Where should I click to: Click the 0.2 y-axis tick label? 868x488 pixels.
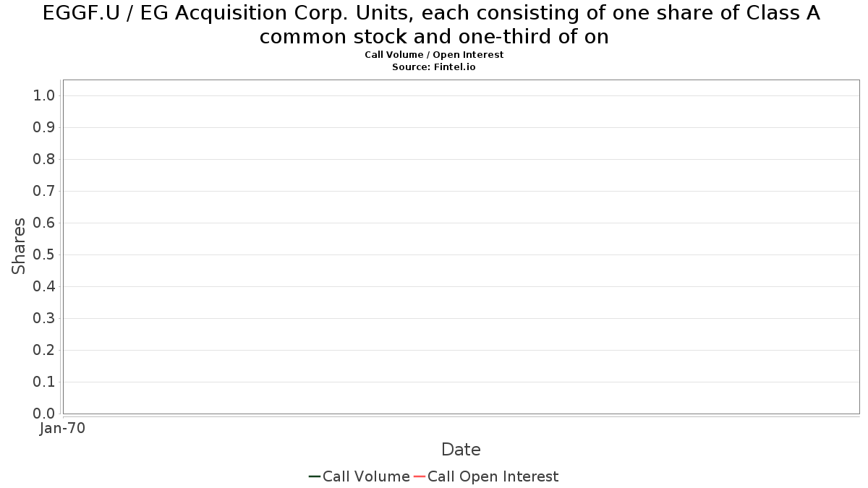click(44, 350)
